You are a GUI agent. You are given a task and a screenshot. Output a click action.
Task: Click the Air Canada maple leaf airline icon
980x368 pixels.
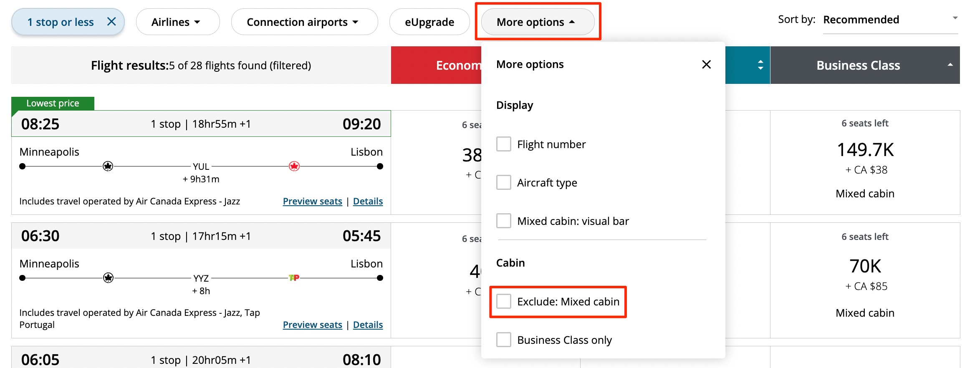[295, 166]
